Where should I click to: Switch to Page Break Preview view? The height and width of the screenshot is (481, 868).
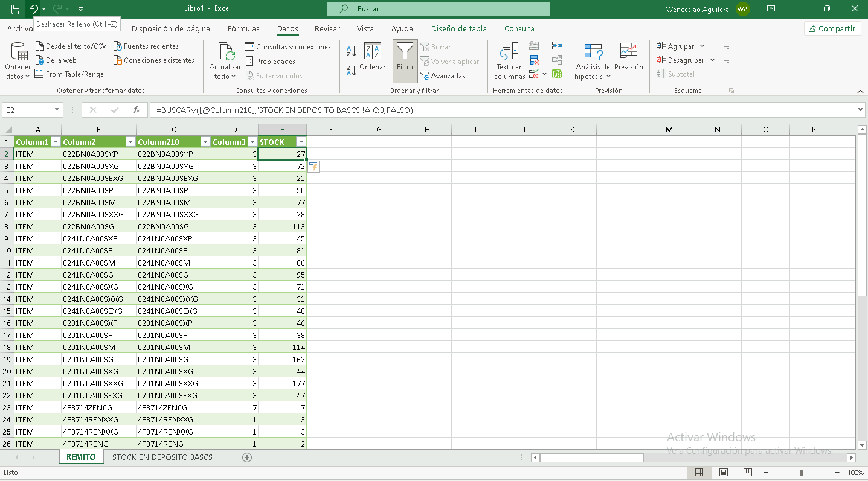[747, 473]
